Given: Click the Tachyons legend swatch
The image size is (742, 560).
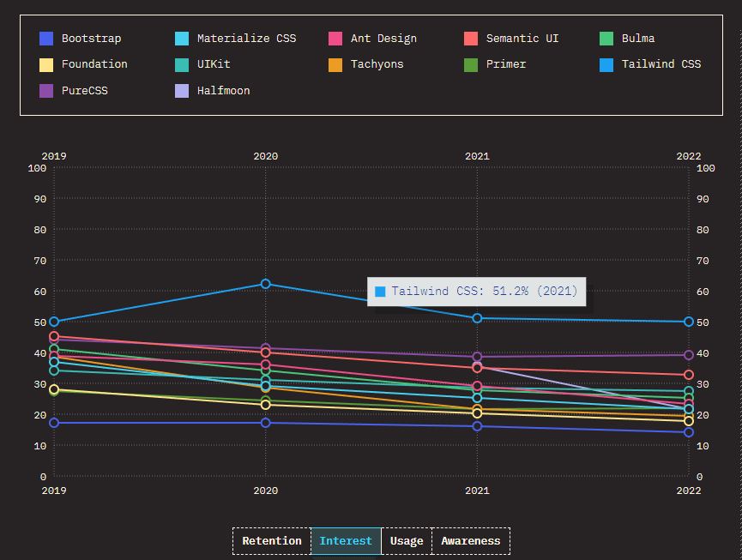Looking at the screenshot, I should click(335, 65).
